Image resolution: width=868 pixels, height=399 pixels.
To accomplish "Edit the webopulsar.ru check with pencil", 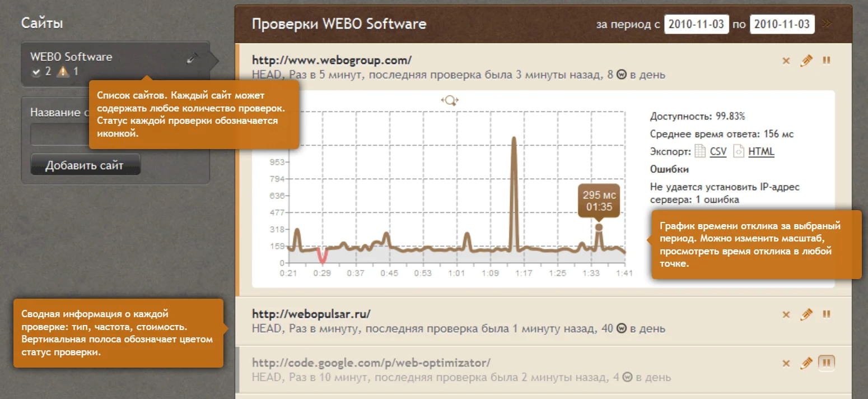I will point(806,314).
